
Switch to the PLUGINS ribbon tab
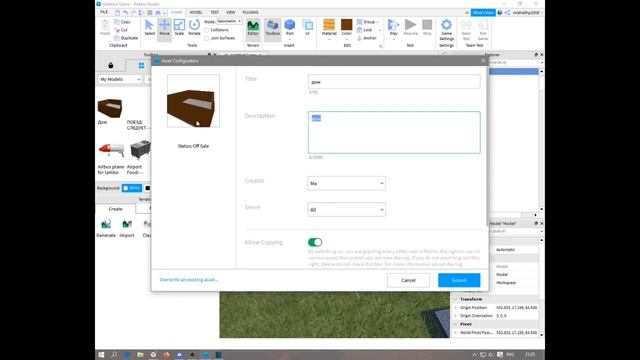(250, 12)
